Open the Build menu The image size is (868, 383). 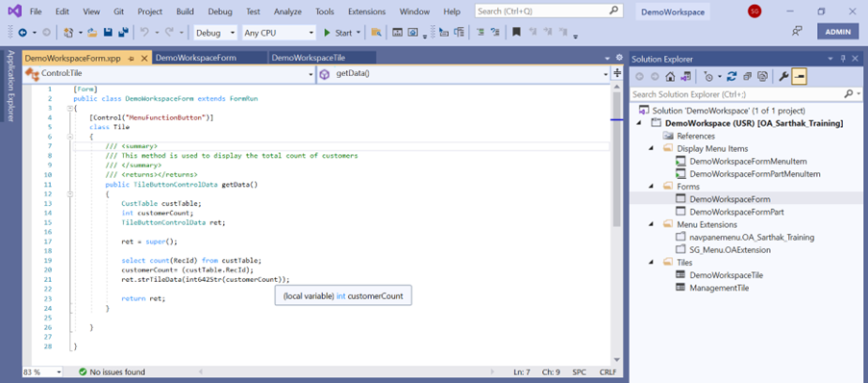coord(185,12)
